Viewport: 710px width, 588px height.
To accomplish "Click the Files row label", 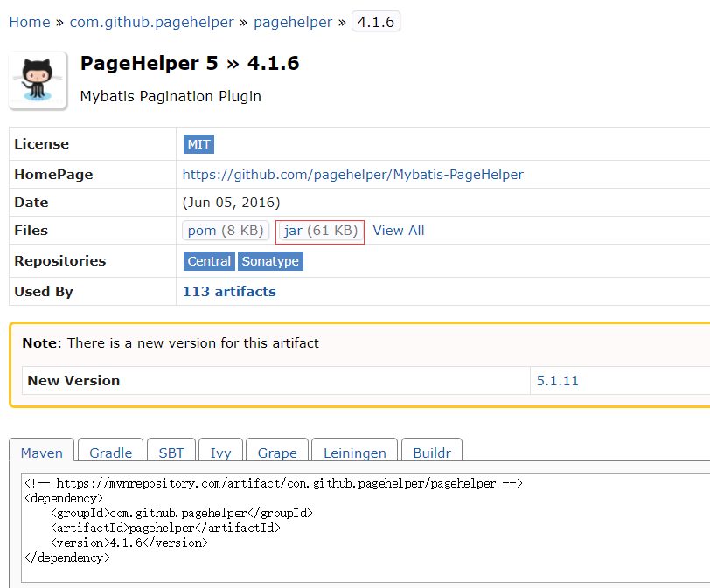I will point(31,231).
